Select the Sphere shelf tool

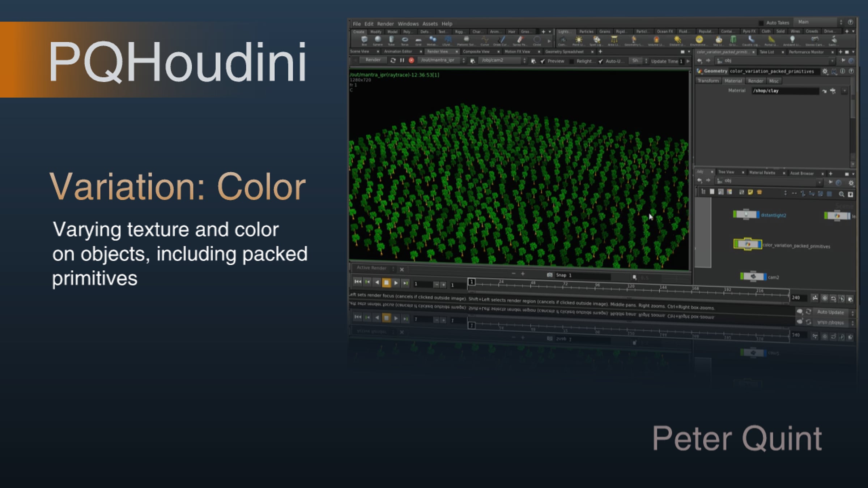378,40
